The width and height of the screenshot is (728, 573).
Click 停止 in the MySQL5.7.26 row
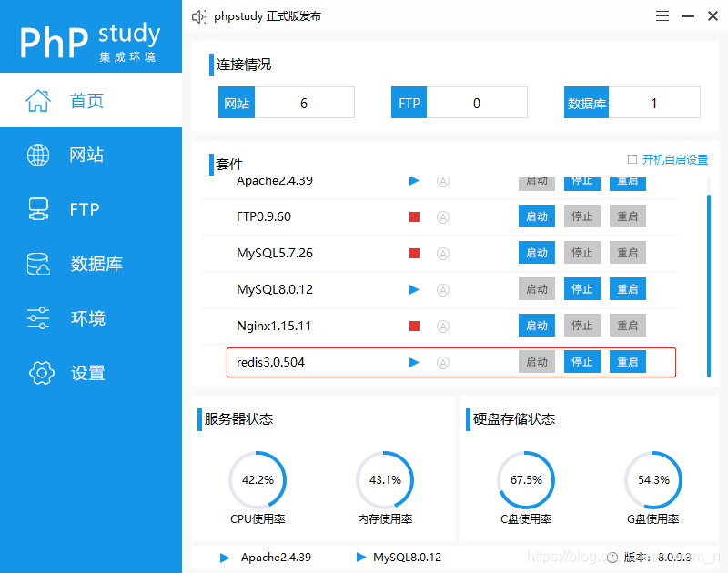[x=582, y=253]
